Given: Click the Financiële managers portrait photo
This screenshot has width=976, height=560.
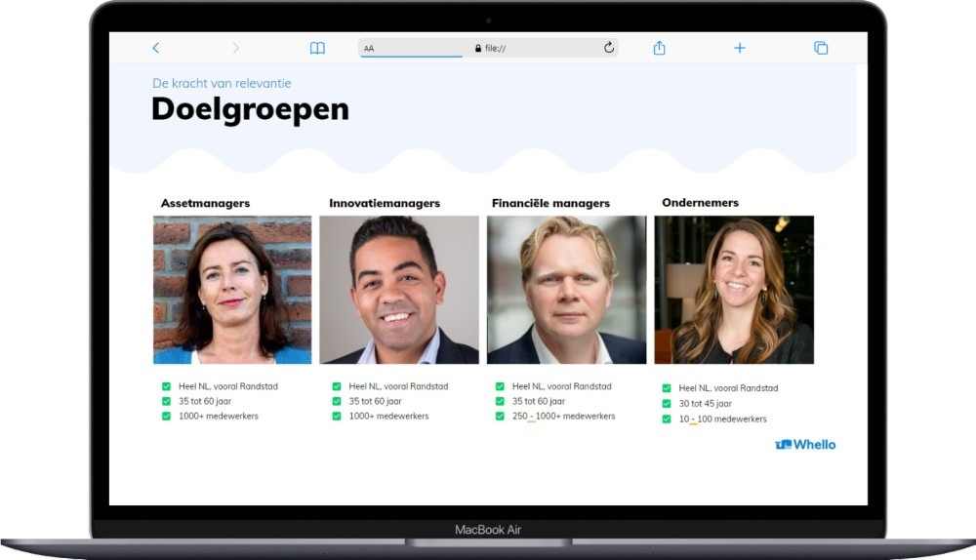Looking at the screenshot, I should coord(566,290).
